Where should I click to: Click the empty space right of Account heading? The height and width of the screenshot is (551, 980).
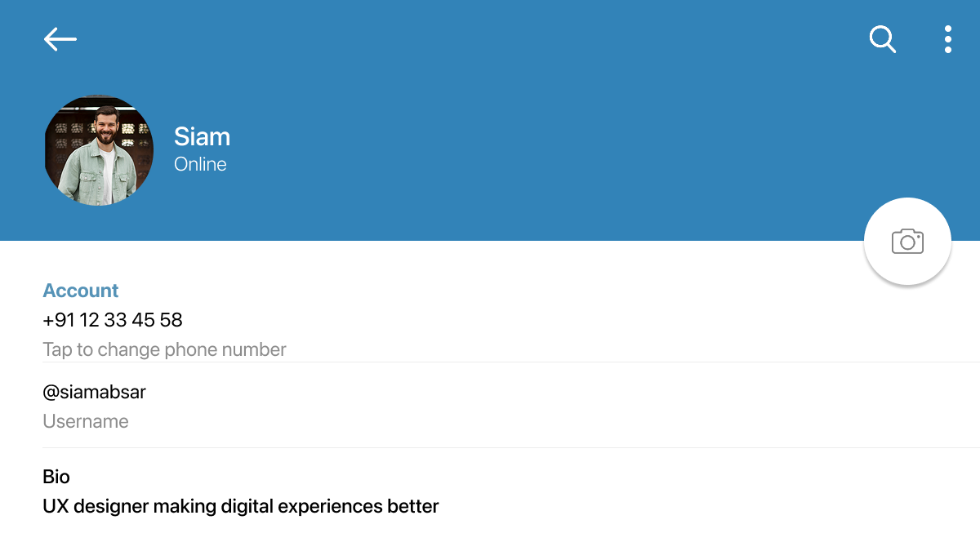coord(490,291)
